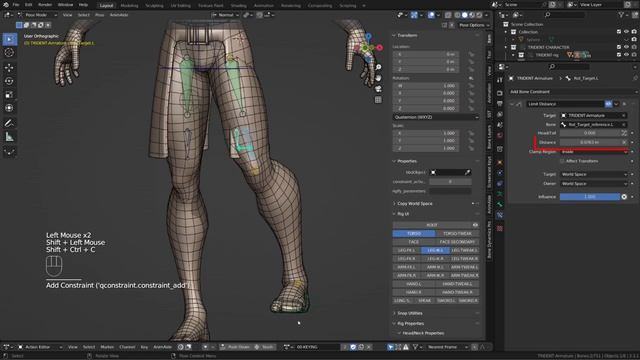Screen dimensions: 640x360
Task: Select the Select Box tool
Action: [x=9, y=39]
